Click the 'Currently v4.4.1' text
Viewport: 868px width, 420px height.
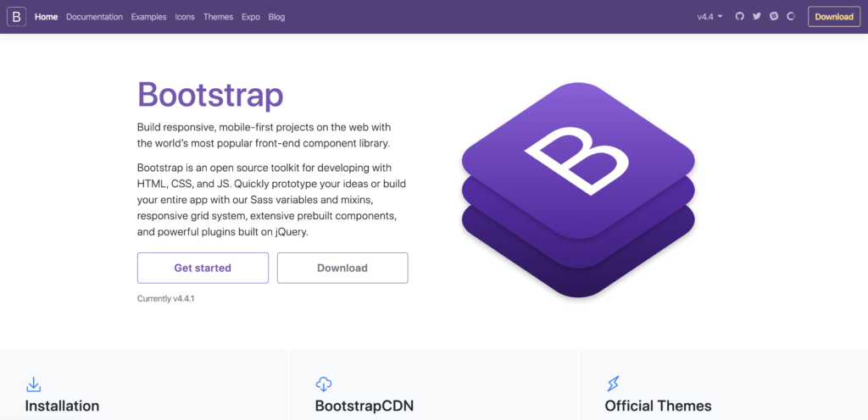166,298
